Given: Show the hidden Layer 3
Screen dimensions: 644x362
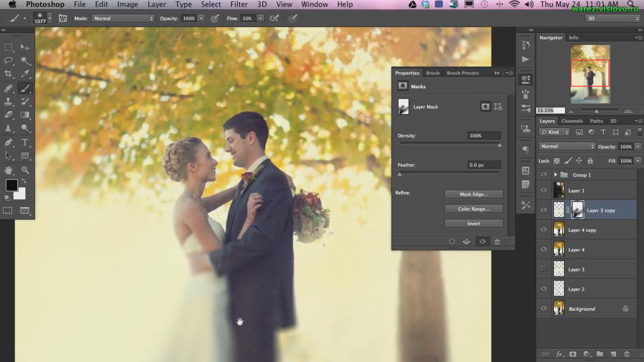Looking at the screenshot, I should pos(543,269).
